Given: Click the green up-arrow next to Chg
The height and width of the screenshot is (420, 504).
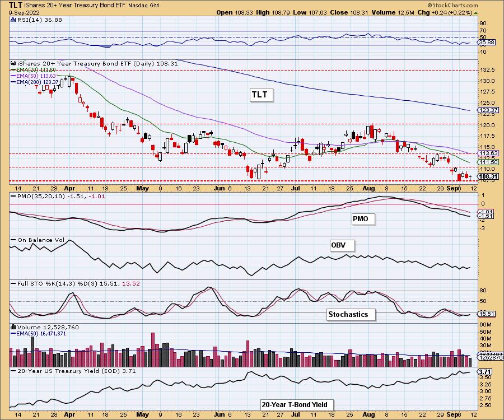Looking at the screenshot, I should point(476,12).
